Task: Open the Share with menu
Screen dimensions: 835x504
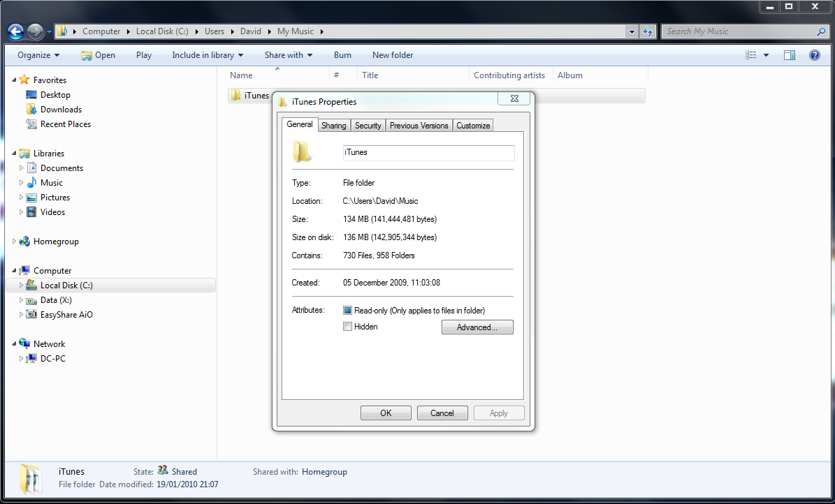Action: (288, 55)
